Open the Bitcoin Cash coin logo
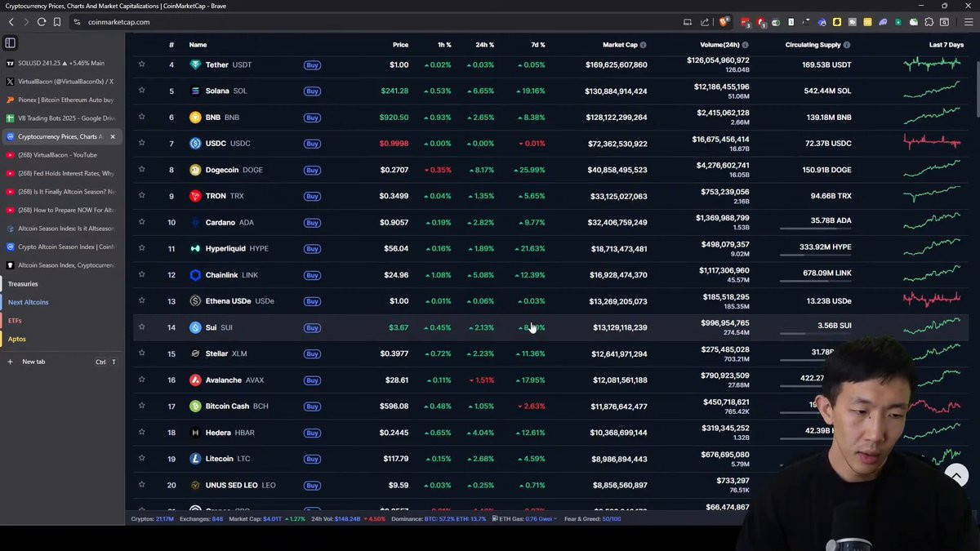Viewport: 980px width, 551px height. (x=195, y=406)
